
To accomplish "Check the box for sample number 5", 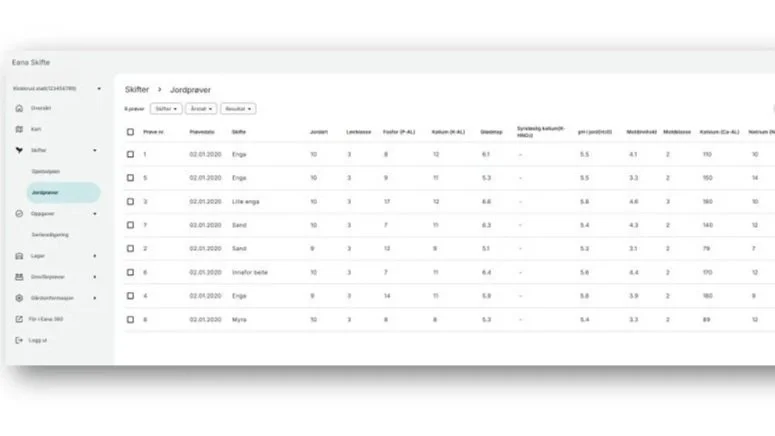I will point(130,177).
